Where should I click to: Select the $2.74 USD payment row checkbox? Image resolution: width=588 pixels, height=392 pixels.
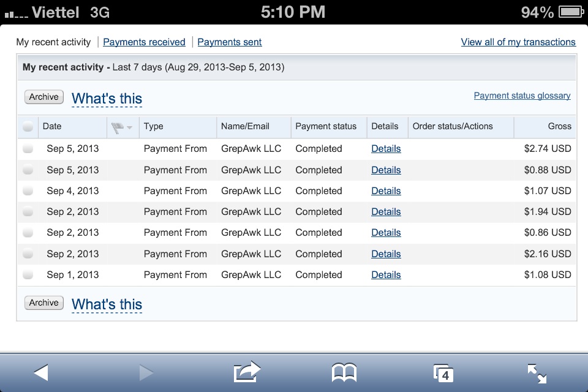28,149
